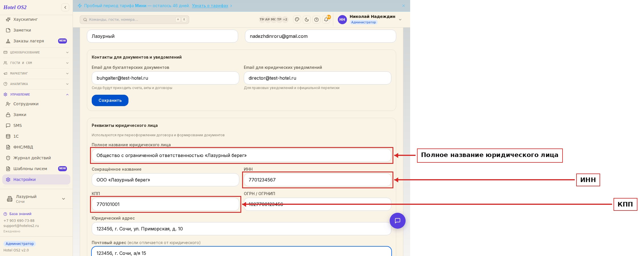Viewport: 644px width, 256px height.
Task: Close the trial period banner
Action: [404, 6]
